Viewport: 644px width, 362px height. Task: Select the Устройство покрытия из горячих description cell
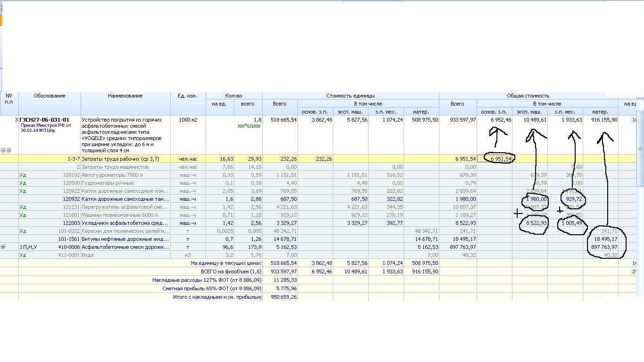click(125, 135)
